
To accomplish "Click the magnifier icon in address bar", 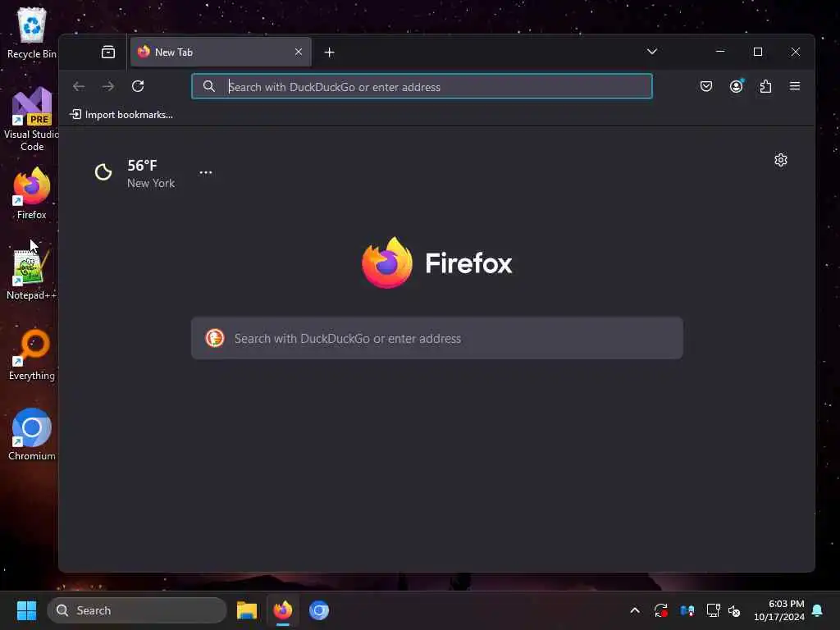I will [x=209, y=86].
